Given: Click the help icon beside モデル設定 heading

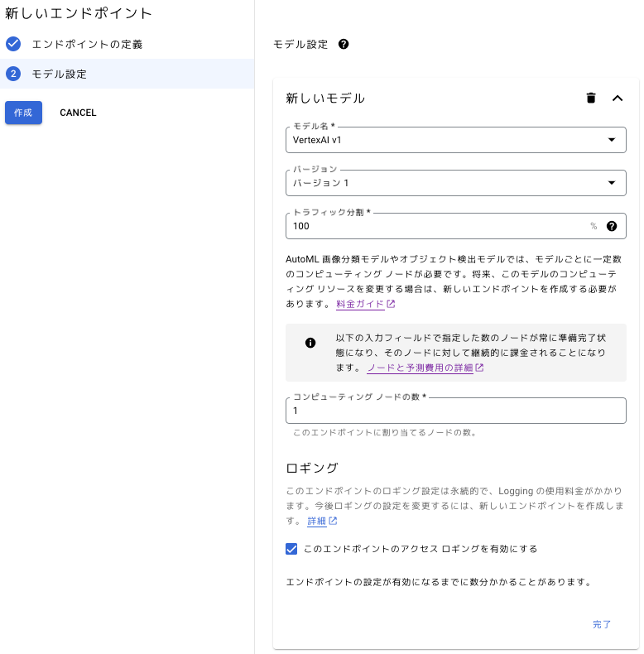Looking at the screenshot, I should coord(344,44).
